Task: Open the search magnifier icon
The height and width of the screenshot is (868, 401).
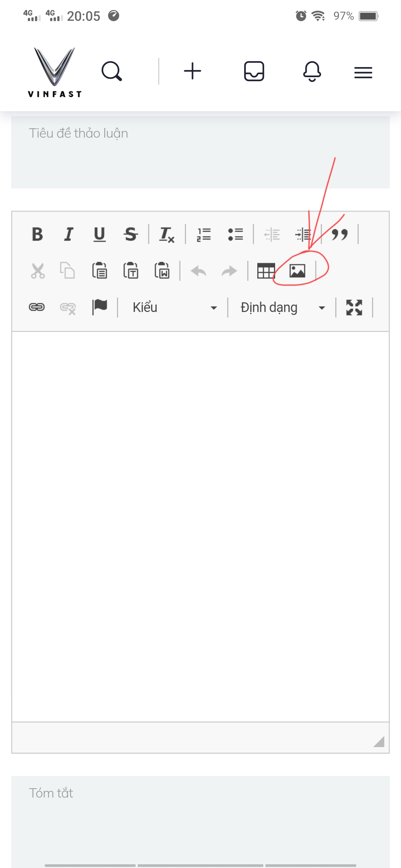Action: (112, 71)
